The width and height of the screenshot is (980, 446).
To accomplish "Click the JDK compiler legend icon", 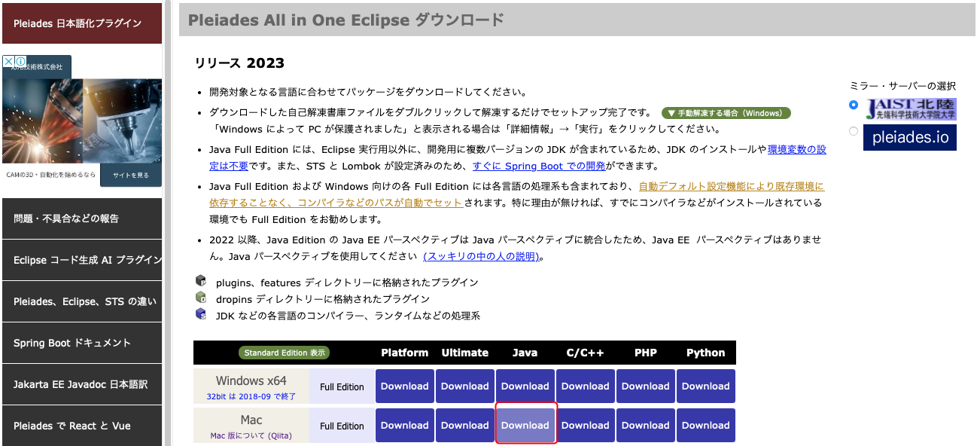I will pyautogui.click(x=201, y=314).
